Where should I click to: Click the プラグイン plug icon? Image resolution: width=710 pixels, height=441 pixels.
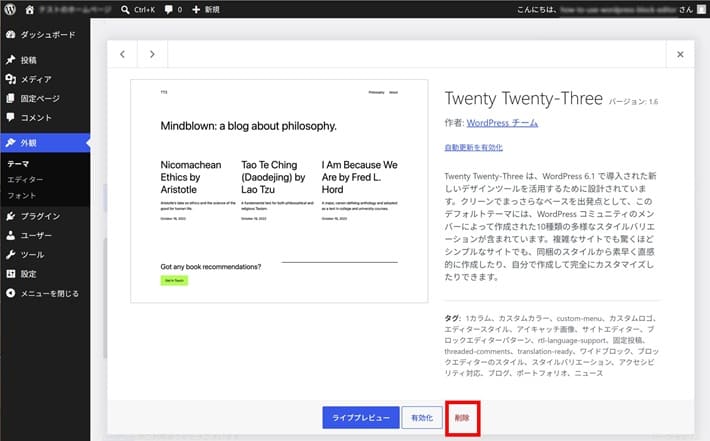click(x=10, y=216)
